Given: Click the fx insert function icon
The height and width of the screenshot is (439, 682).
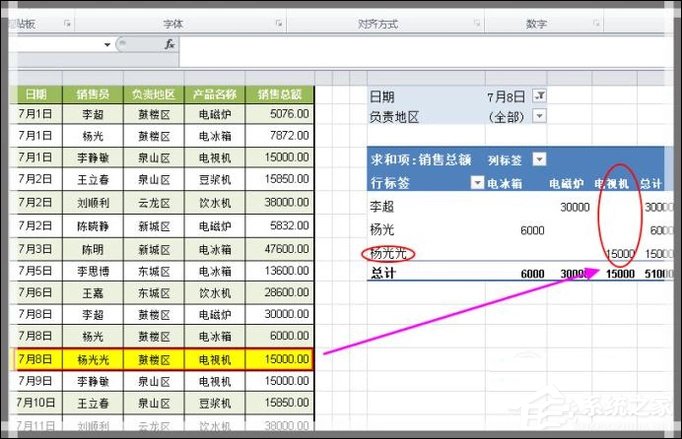Looking at the screenshot, I should coord(170,45).
